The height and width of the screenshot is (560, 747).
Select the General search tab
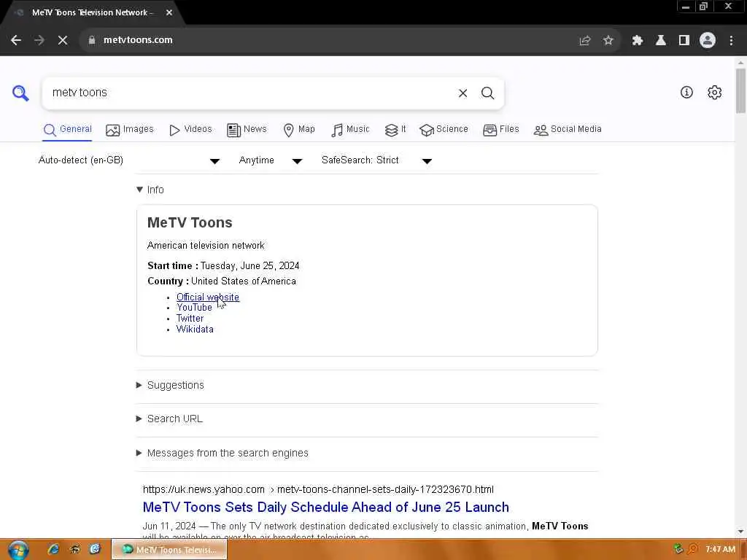pos(67,130)
